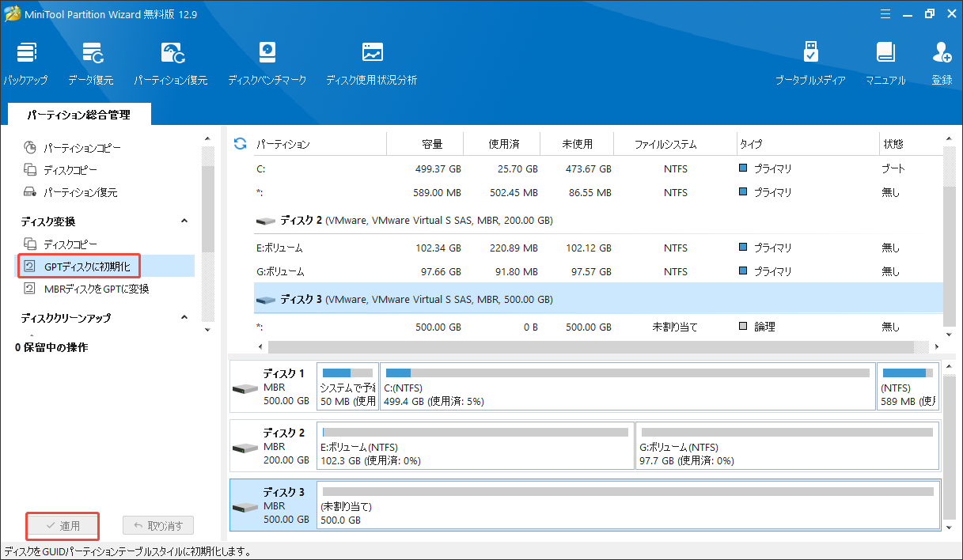
Task: Sort by タイプ column header
Action: click(751, 144)
